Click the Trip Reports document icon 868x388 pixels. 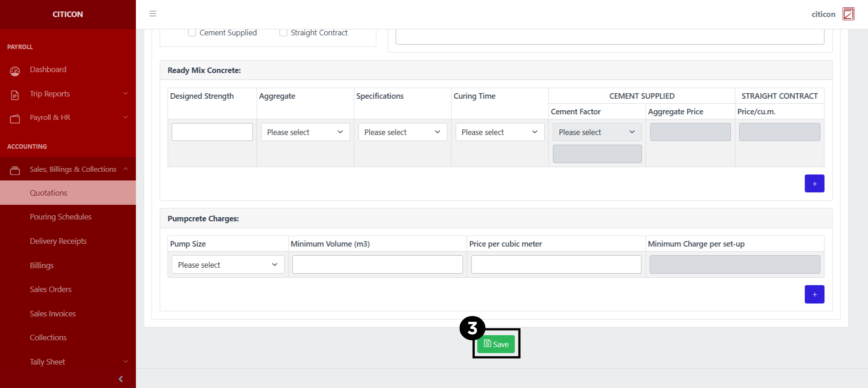coord(15,95)
